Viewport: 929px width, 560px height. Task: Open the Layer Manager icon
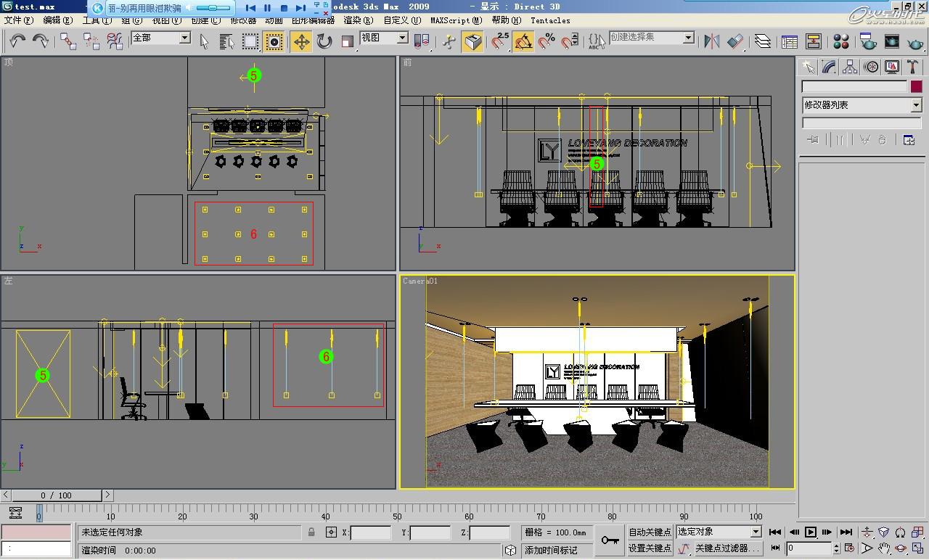(x=762, y=41)
